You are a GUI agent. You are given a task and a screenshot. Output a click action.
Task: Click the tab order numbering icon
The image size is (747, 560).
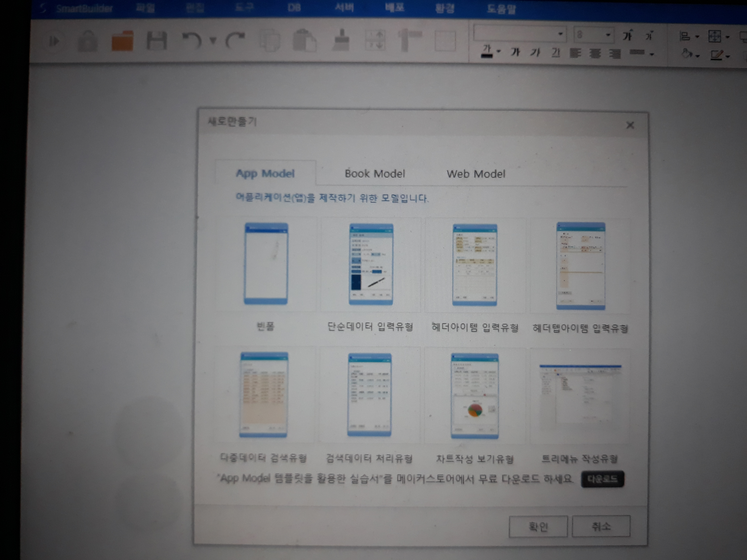click(x=375, y=41)
